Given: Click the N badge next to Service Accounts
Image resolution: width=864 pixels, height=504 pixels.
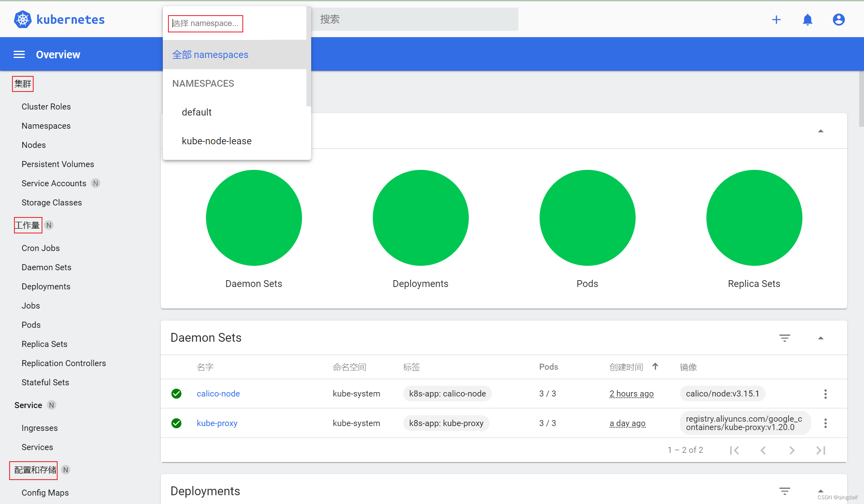Looking at the screenshot, I should click(96, 183).
